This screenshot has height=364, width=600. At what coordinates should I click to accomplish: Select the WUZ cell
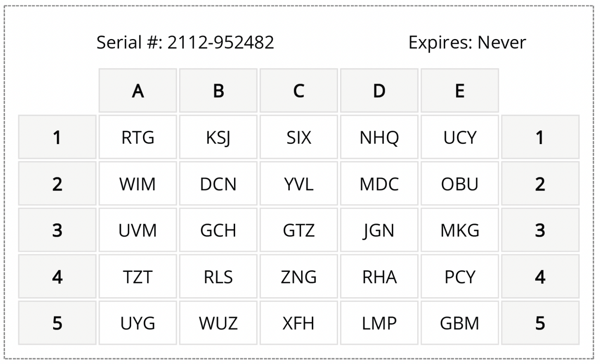218,323
